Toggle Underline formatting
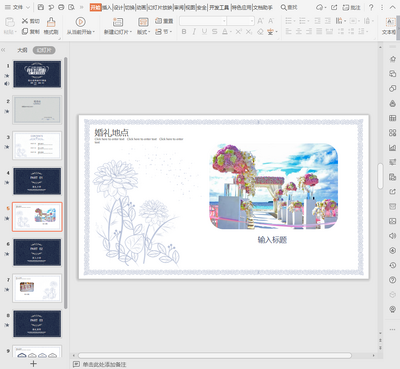This screenshot has height=369, width=400. (x=204, y=32)
